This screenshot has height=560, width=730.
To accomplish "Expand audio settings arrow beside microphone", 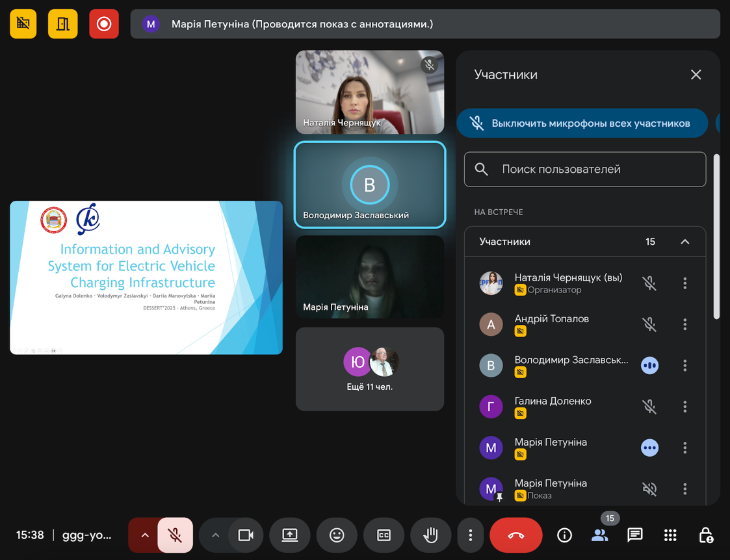I will 145,535.
